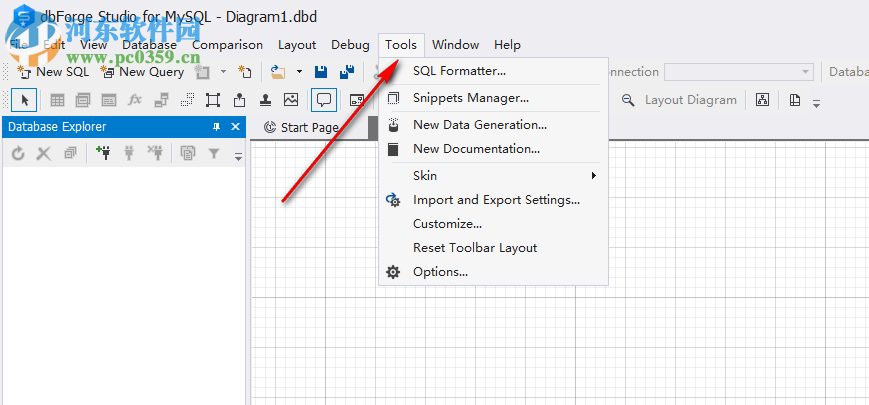Screen dimensions: 869x405
Task: Click the new relation connector icon
Action: point(161,100)
